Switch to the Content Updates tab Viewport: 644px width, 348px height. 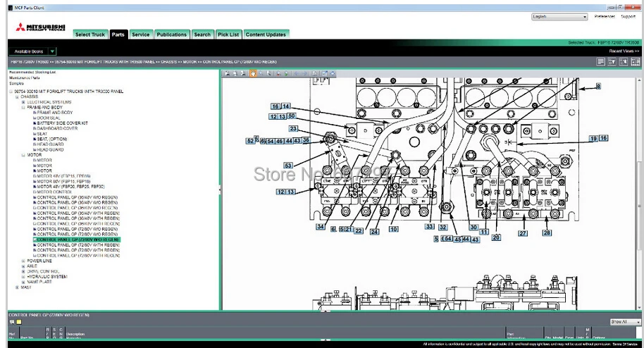[266, 35]
